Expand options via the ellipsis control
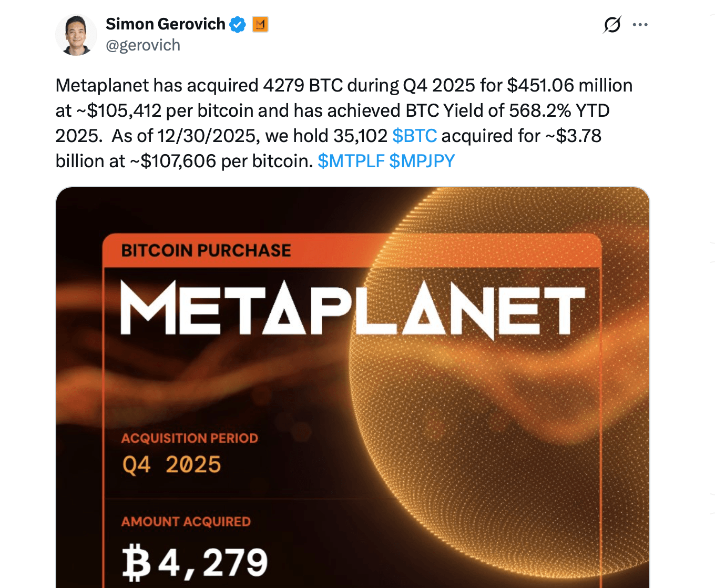This screenshot has height=588, width=715. tap(640, 24)
